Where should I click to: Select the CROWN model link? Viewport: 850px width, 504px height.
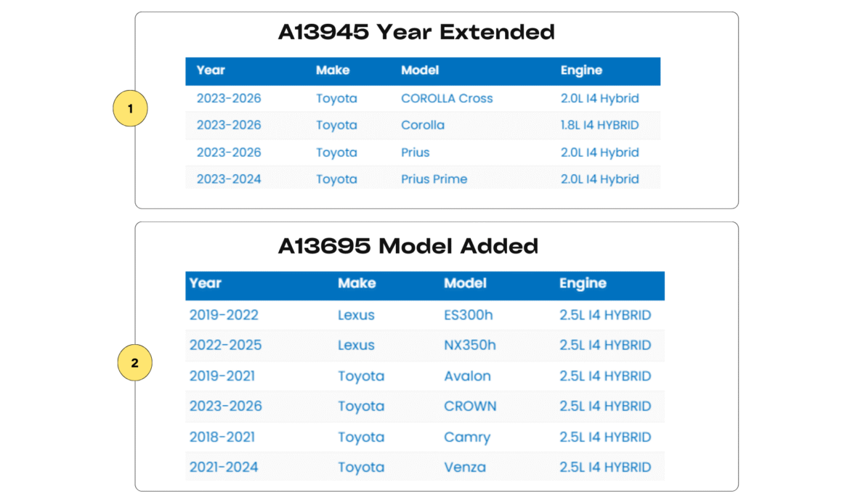pos(470,406)
